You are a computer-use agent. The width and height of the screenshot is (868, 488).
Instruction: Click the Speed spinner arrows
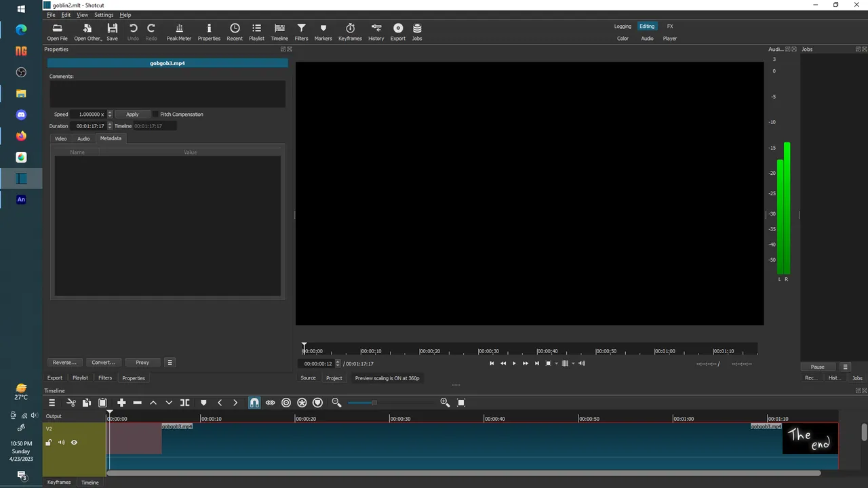[x=110, y=115]
